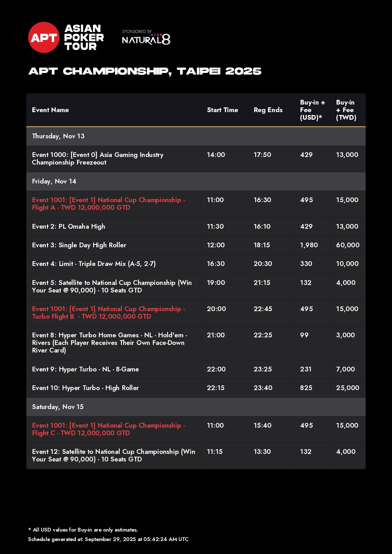The width and height of the screenshot is (392, 554).
Task: Click Event 10: Hyper Turbo High Roller
Action: [x=85, y=388]
